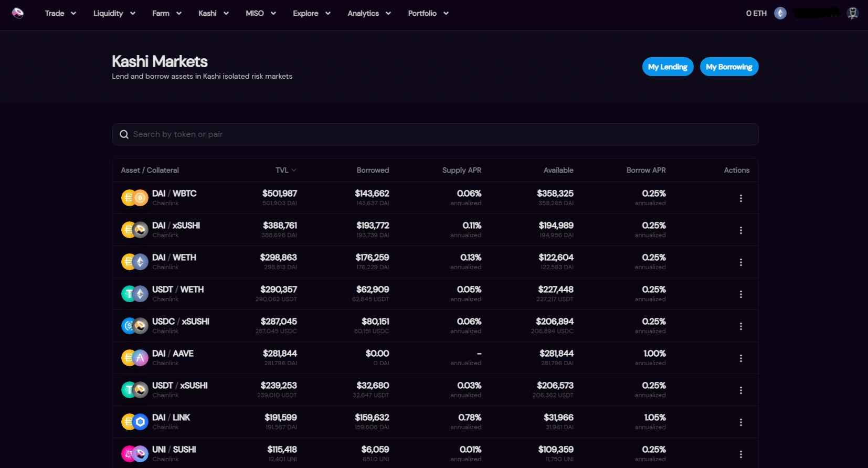This screenshot has width=868, height=468.
Task: Open the DAI / AAVE market
Action: pyautogui.click(x=436, y=358)
